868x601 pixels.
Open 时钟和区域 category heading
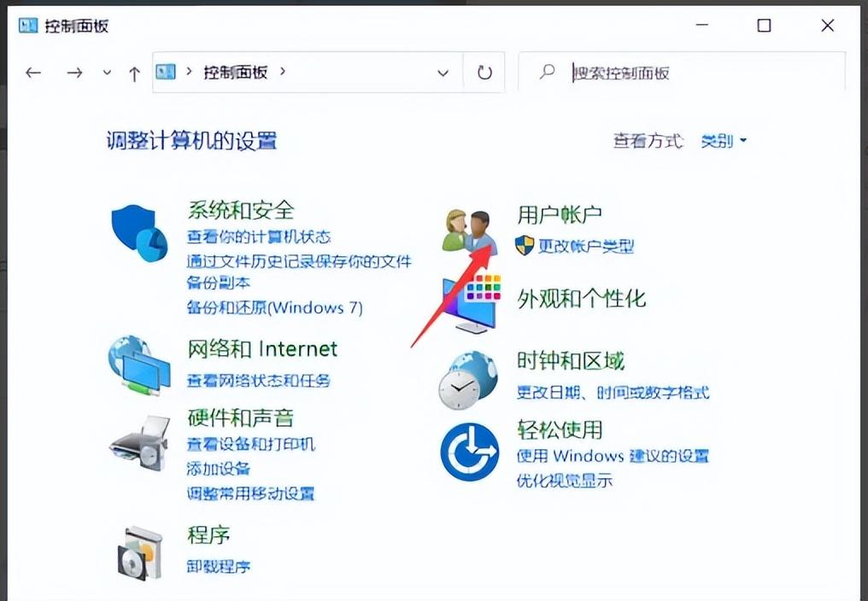pos(571,361)
